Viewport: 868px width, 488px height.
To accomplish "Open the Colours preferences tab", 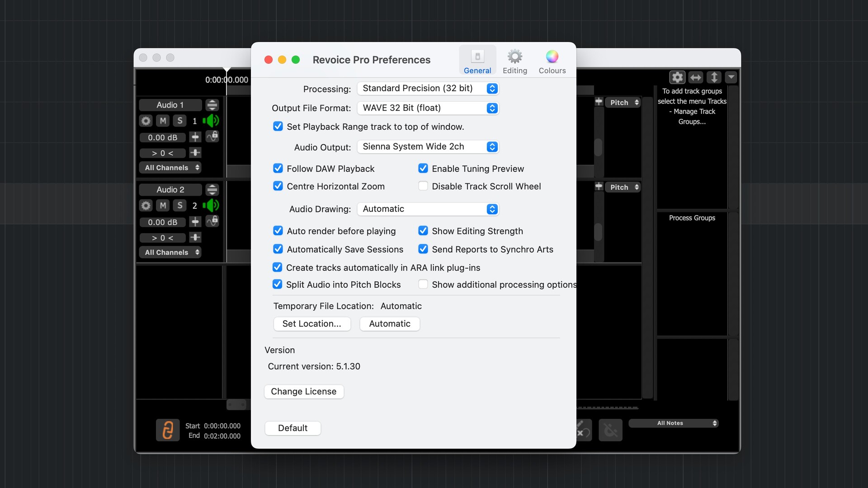I will [x=552, y=61].
